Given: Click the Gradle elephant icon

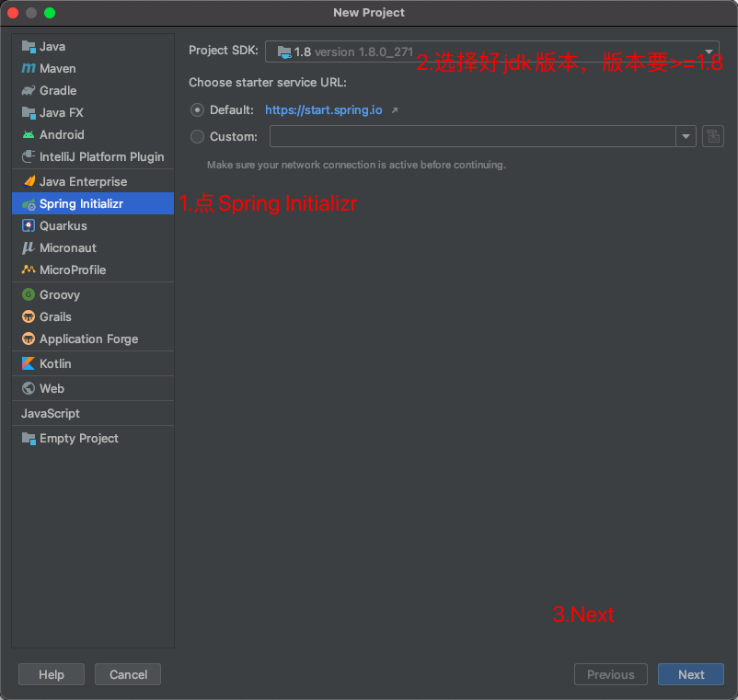Looking at the screenshot, I should pos(29,90).
